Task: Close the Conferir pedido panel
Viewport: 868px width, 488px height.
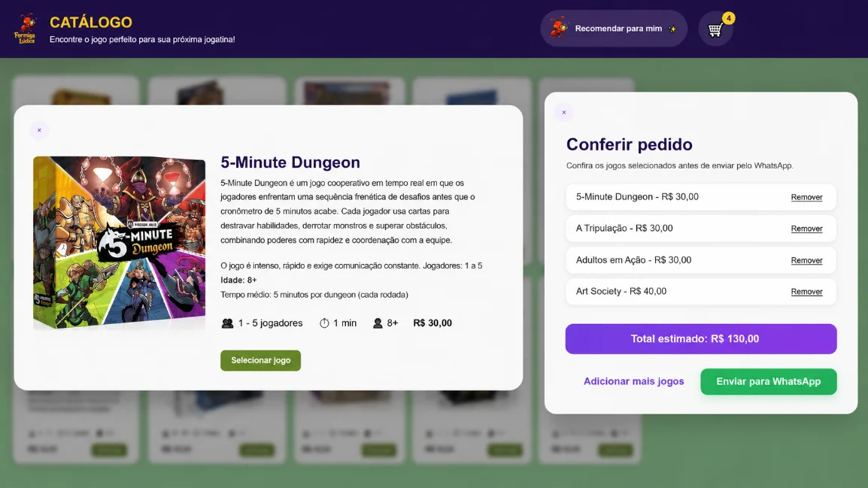Action: [x=564, y=112]
